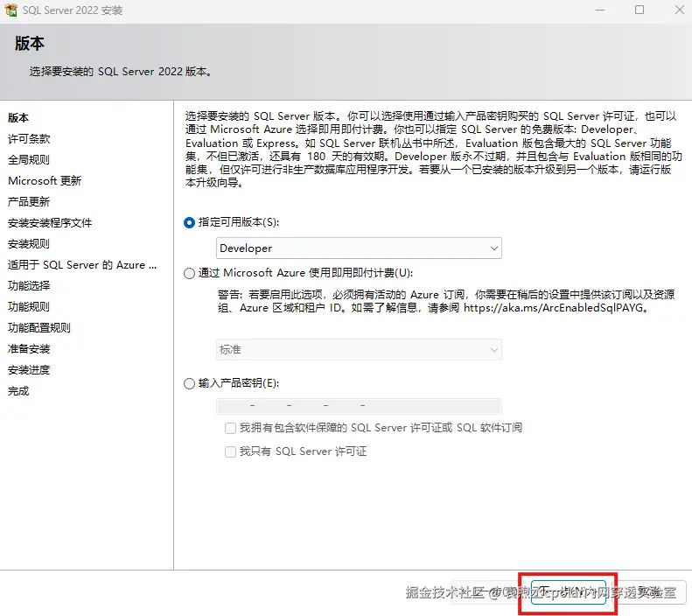This screenshot has height=616, width=692.
Task: Click 适用于 SQL Server 的 Azure step
Action: [x=82, y=265]
